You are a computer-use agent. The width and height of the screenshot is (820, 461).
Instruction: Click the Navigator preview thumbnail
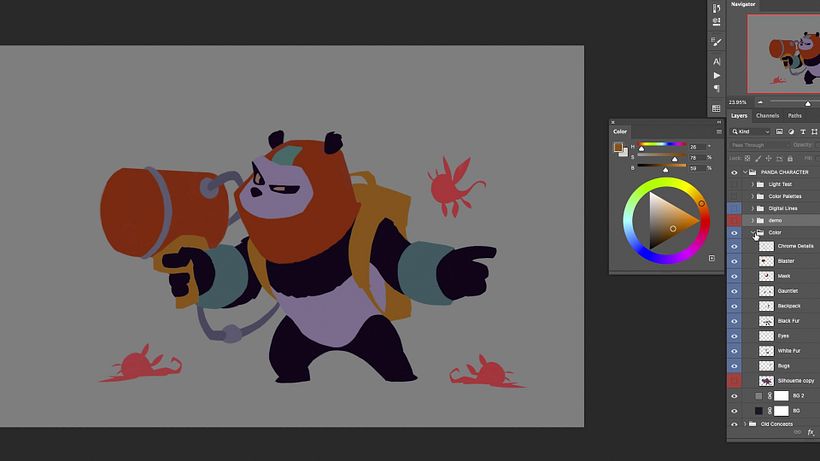[783, 54]
